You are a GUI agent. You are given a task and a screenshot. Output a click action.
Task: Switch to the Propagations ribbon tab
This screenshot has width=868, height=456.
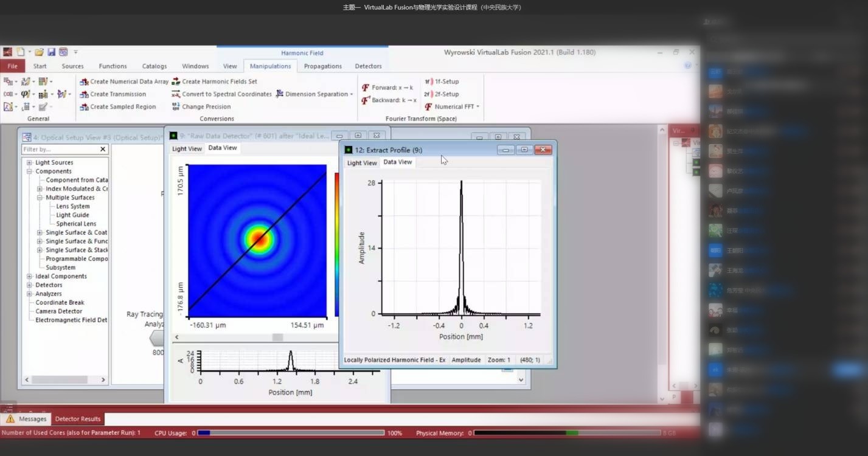click(322, 66)
